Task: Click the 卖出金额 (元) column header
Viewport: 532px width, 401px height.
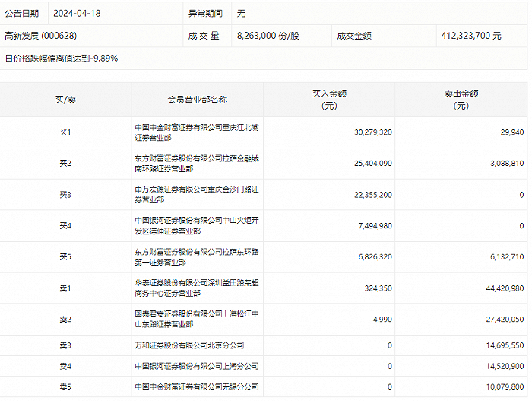Action: [x=461, y=100]
